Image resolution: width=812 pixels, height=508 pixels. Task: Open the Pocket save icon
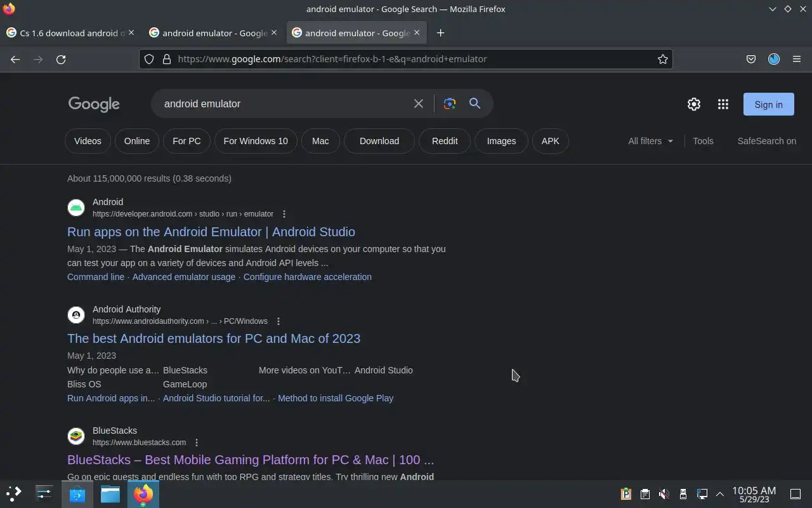pyautogui.click(x=751, y=59)
